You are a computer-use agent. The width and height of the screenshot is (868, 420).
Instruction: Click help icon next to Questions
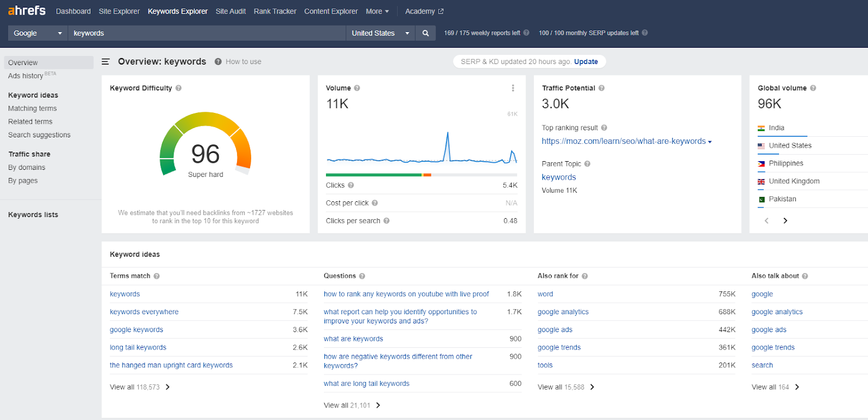[x=362, y=276]
